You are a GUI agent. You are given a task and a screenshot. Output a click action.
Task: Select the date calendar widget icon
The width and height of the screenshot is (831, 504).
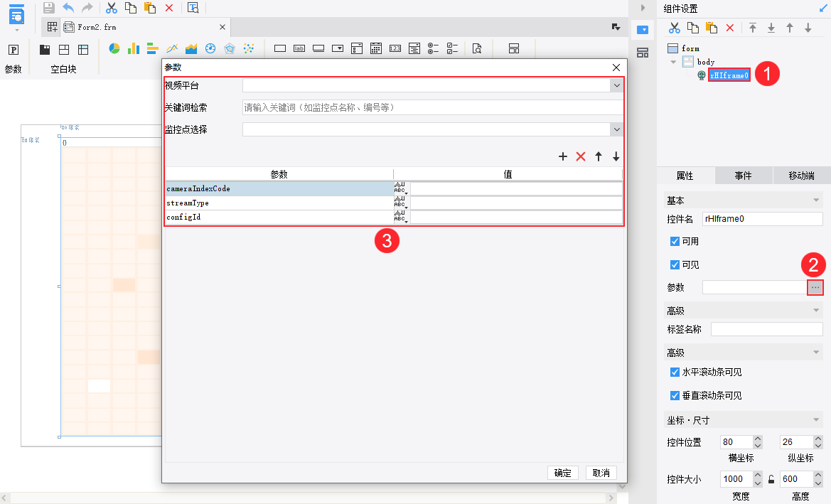point(376,49)
